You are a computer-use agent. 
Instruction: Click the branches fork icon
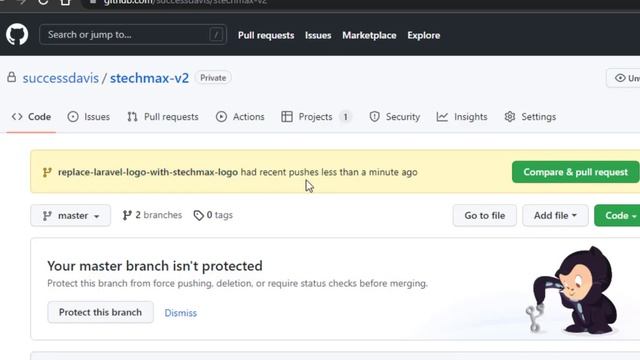(127, 215)
